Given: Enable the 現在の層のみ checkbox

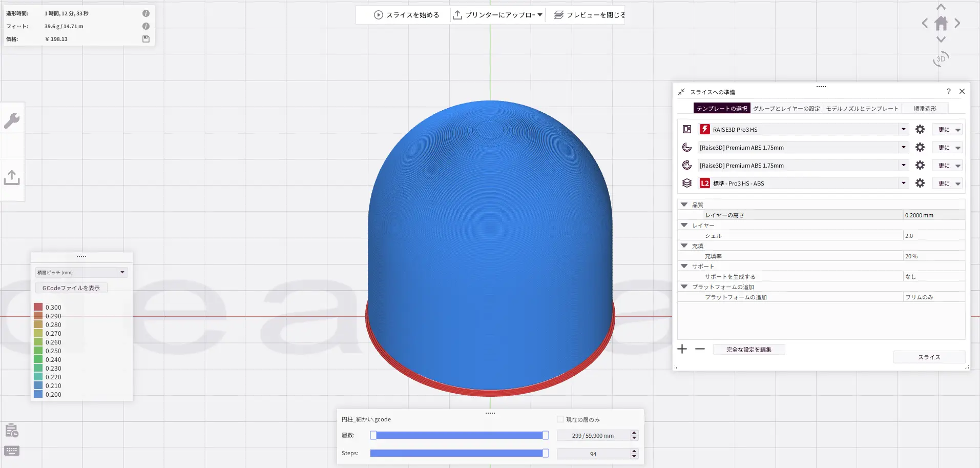Looking at the screenshot, I should [560, 419].
